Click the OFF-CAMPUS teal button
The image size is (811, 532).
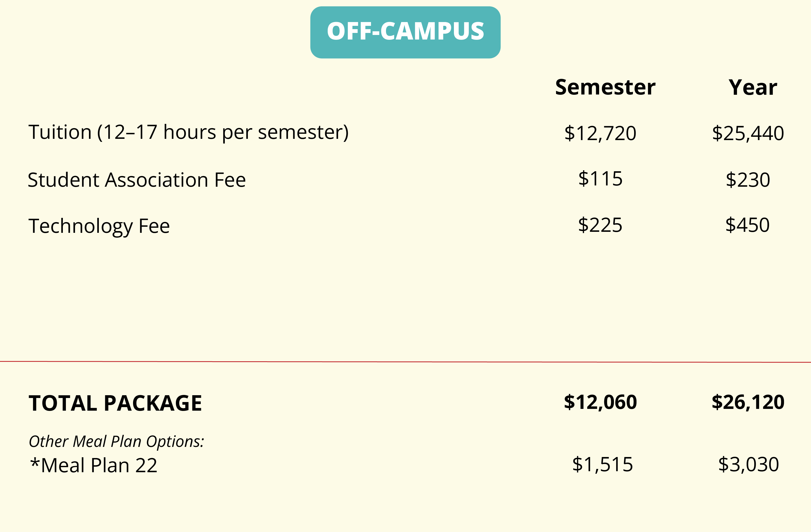click(405, 32)
